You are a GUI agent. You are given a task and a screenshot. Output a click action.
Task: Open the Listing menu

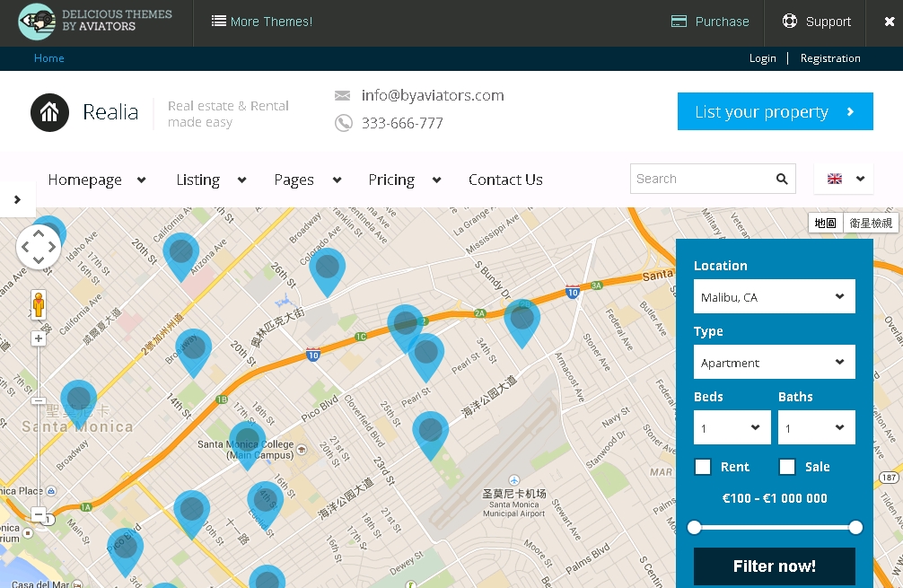[211, 180]
